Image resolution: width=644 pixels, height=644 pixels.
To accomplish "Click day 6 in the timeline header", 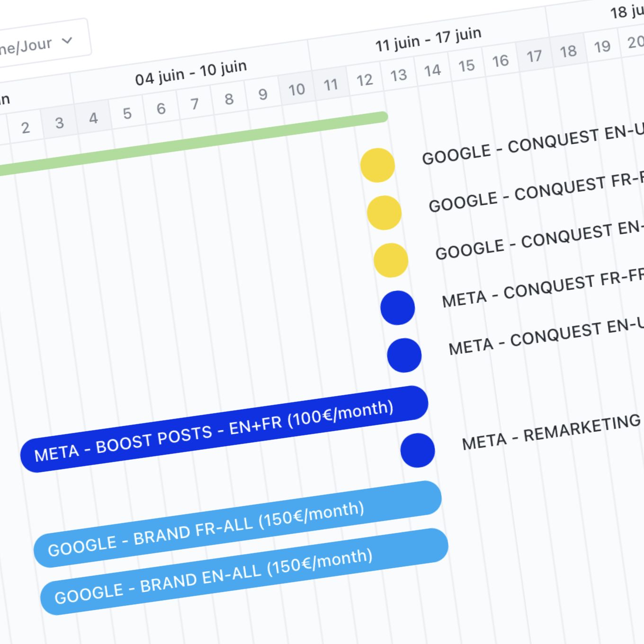I will tap(161, 108).
